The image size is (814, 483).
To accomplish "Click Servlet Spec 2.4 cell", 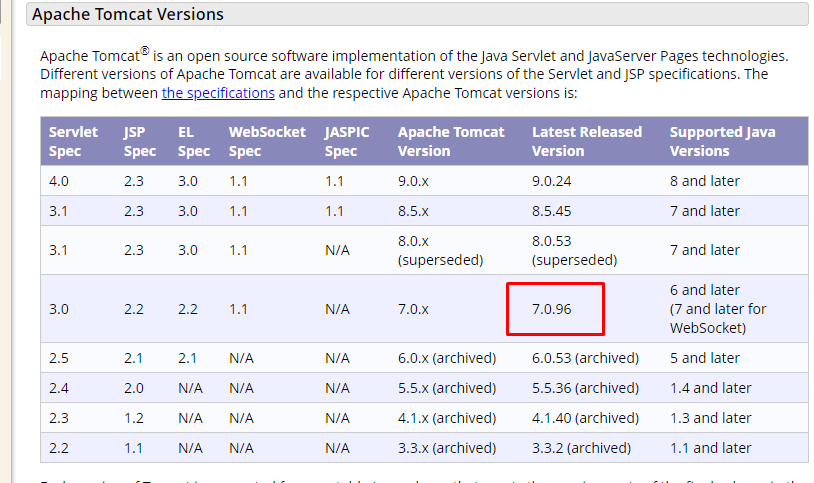I will pos(59,388).
